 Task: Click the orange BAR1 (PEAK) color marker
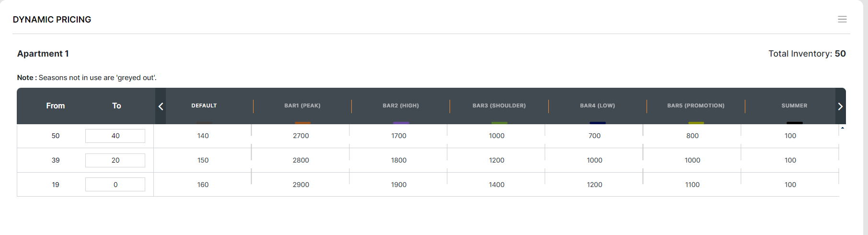[x=302, y=123]
